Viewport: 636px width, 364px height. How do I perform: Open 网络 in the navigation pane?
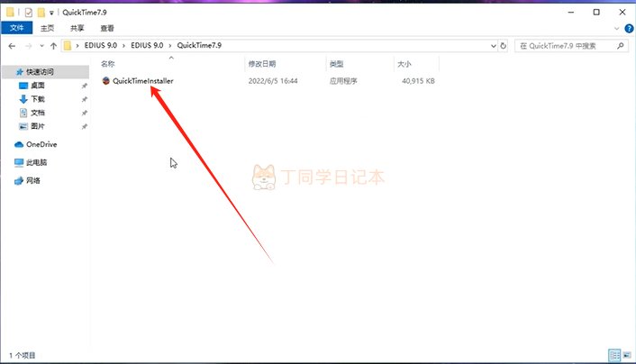tap(32, 180)
